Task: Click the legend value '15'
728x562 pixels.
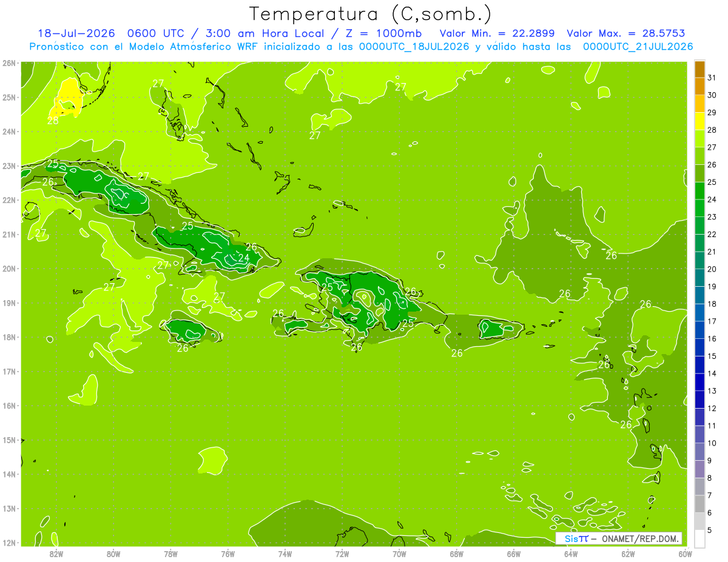Action: [x=712, y=356]
